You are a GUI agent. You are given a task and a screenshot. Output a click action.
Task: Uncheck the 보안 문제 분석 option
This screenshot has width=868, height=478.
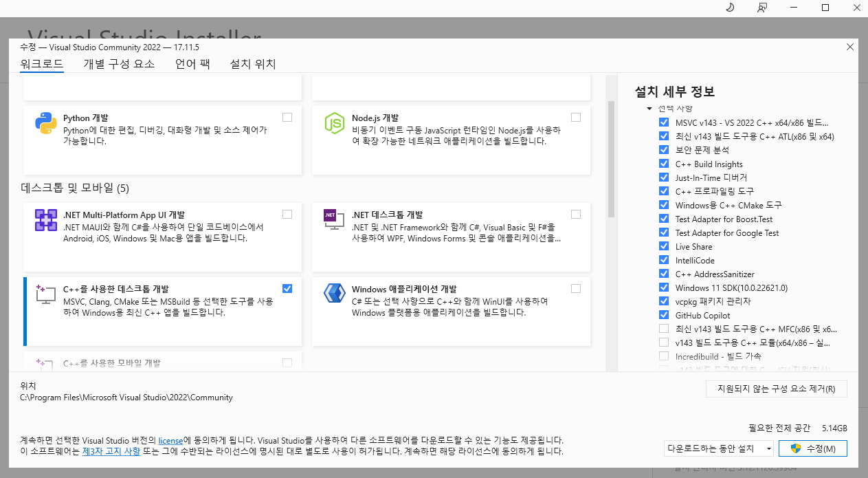[x=664, y=150]
